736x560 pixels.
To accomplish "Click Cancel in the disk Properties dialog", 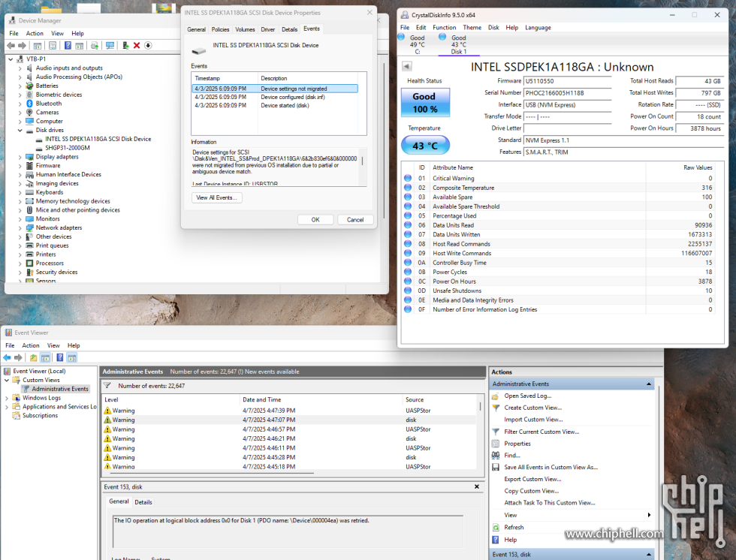I will click(355, 220).
